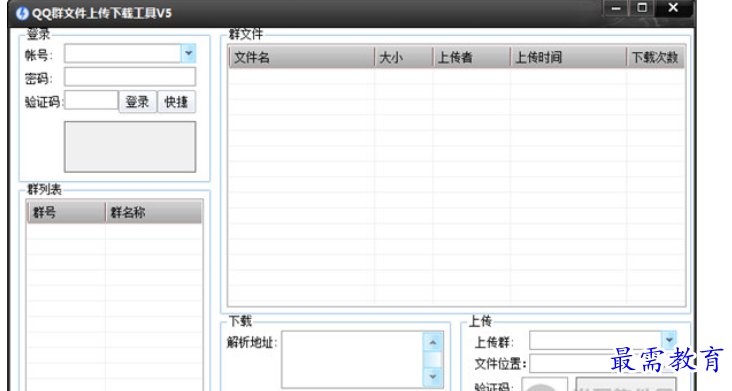
Task: Click the captcha image box in login panel
Action: tap(130, 147)
